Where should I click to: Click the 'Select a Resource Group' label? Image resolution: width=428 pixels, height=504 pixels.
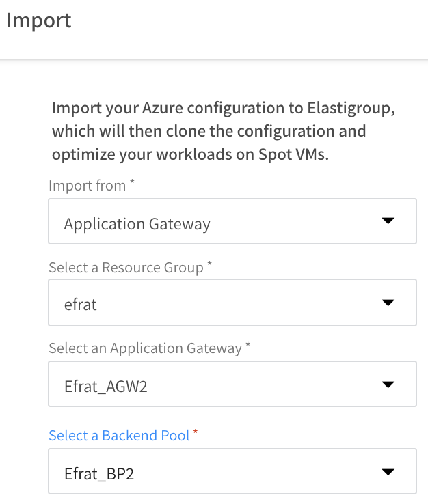pos(126,268)
